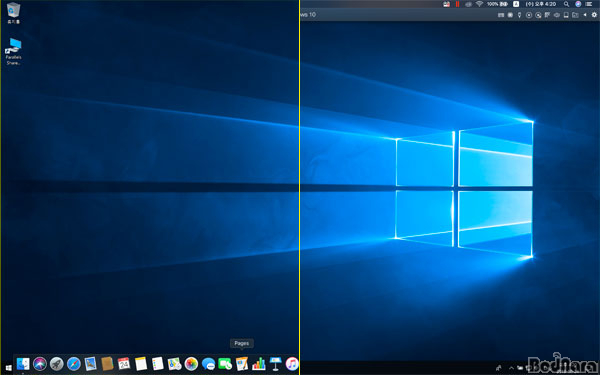Screen dimensions: 600x375
Task: Switch input source via A icon
Action: (x=516, y=4)
